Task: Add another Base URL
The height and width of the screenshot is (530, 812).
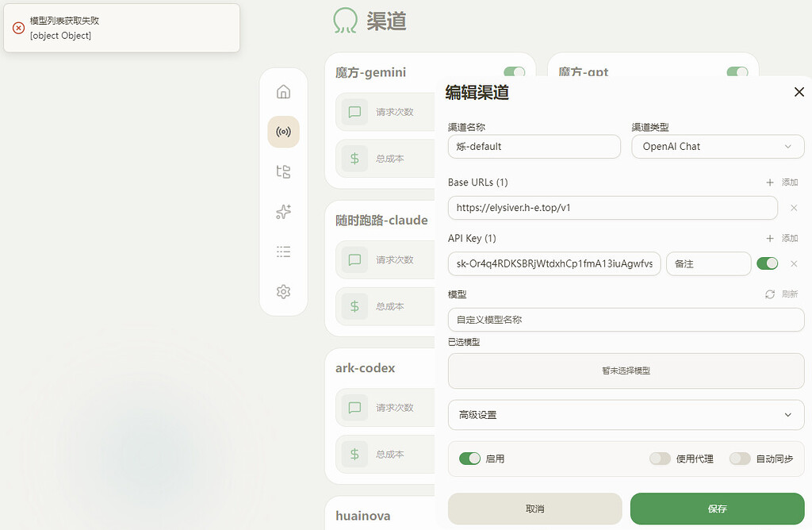Action: tap(782, 182)
